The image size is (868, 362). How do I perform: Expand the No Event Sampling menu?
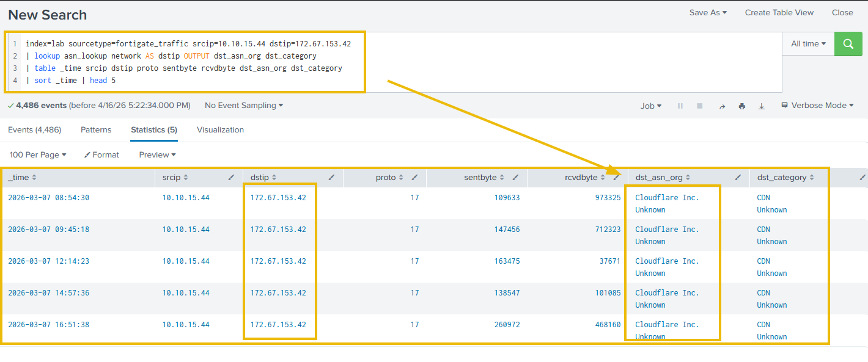tap(244, 106)
